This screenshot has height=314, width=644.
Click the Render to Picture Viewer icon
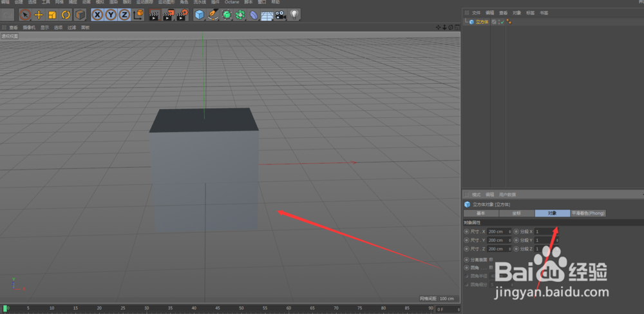click(x=168, y=15)
